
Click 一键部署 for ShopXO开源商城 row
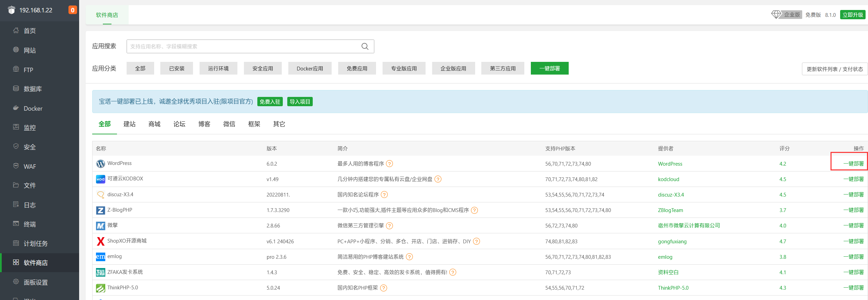tap(854, 241)
